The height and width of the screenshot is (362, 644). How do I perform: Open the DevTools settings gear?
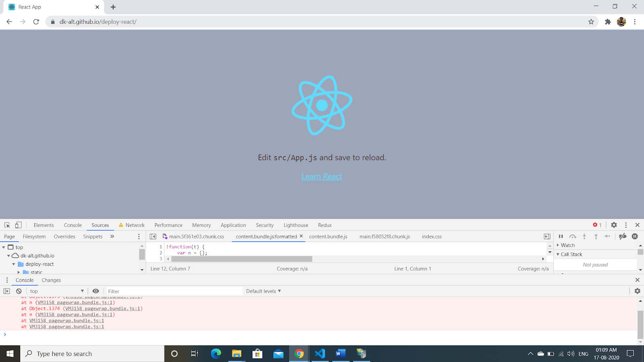[x=613, y=225]
